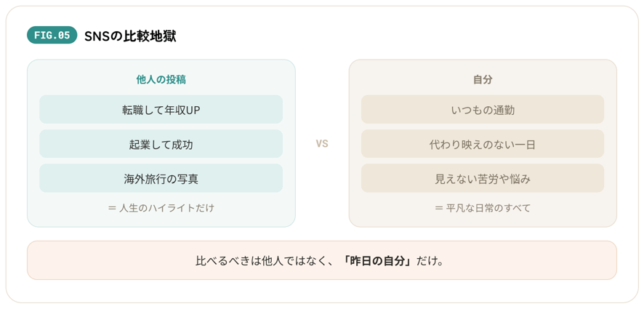Click the pink conclusion banner box
The height and width of the screenshot is (309, 644).
(x=322, y=260)
